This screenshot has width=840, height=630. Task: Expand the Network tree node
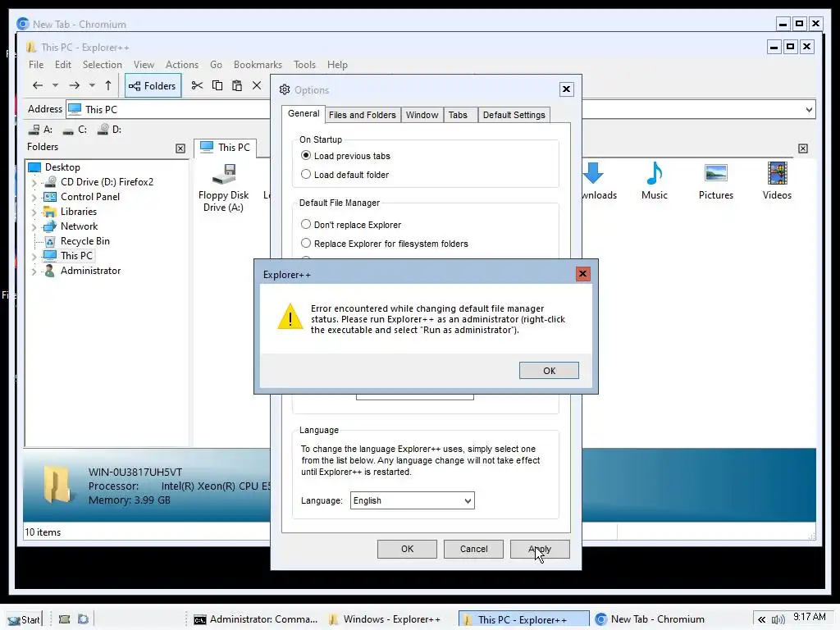[x=34, y=227]
